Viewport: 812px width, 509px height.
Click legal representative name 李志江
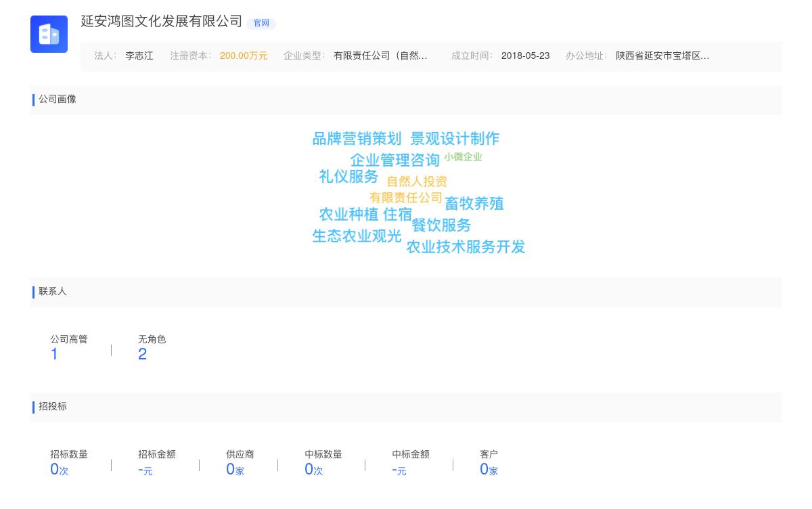pyautogui.click(x=139, y=56)
